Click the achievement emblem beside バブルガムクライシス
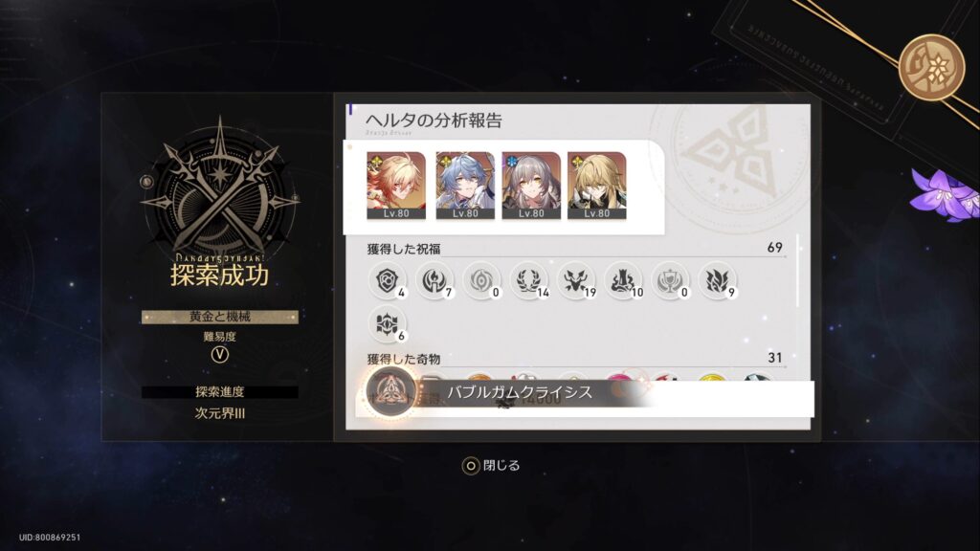 coord(390,391)
